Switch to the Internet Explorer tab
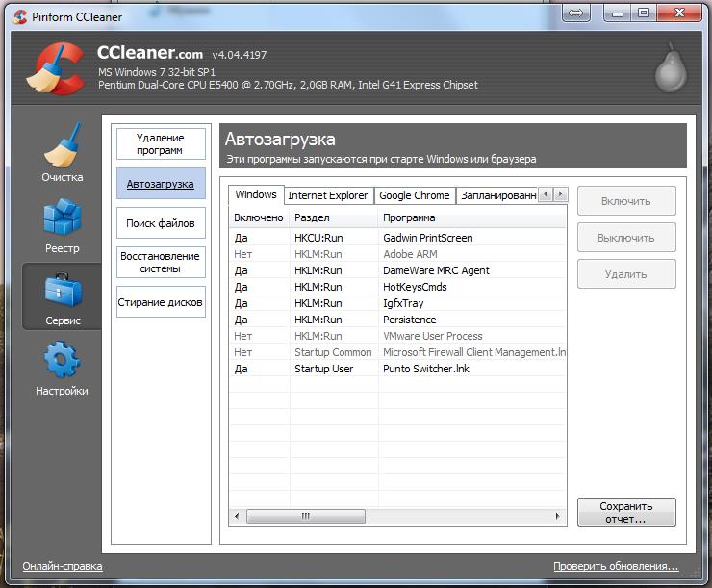 [328, 195]
